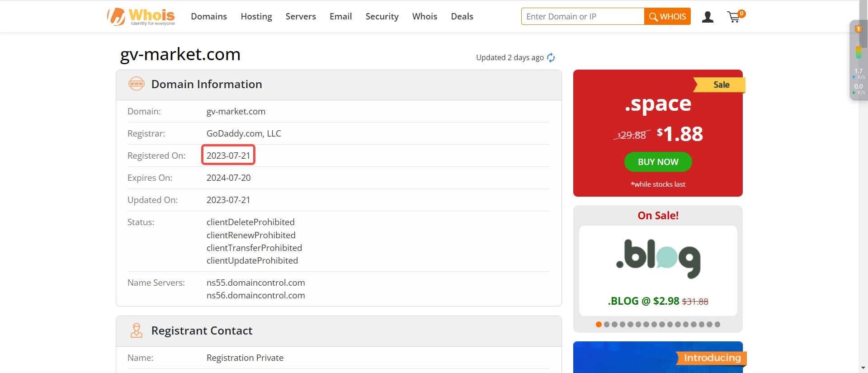Open the Deals menu
Screen dimensions: 868x373
click(x=462, y=16)
